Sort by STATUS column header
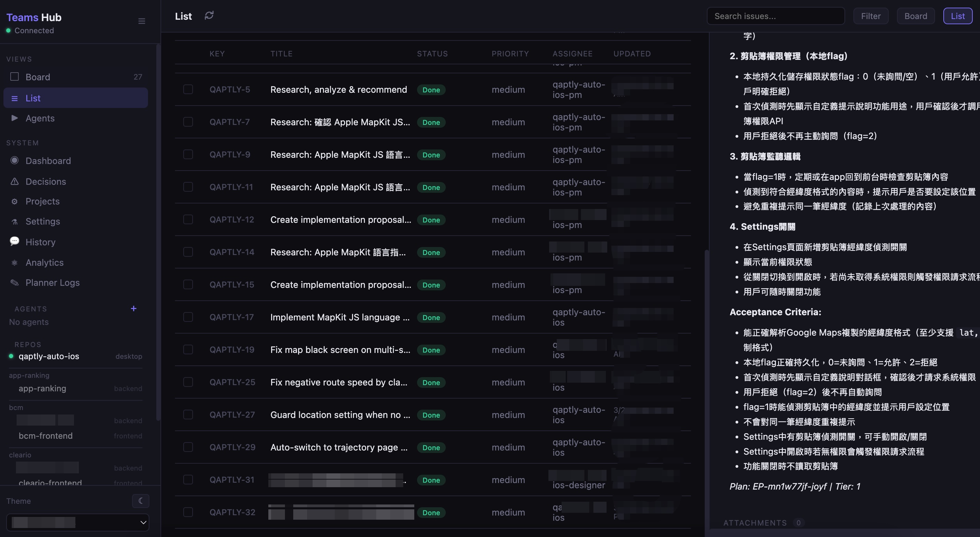This screenshot has height=537, width=980. [432, 54]
